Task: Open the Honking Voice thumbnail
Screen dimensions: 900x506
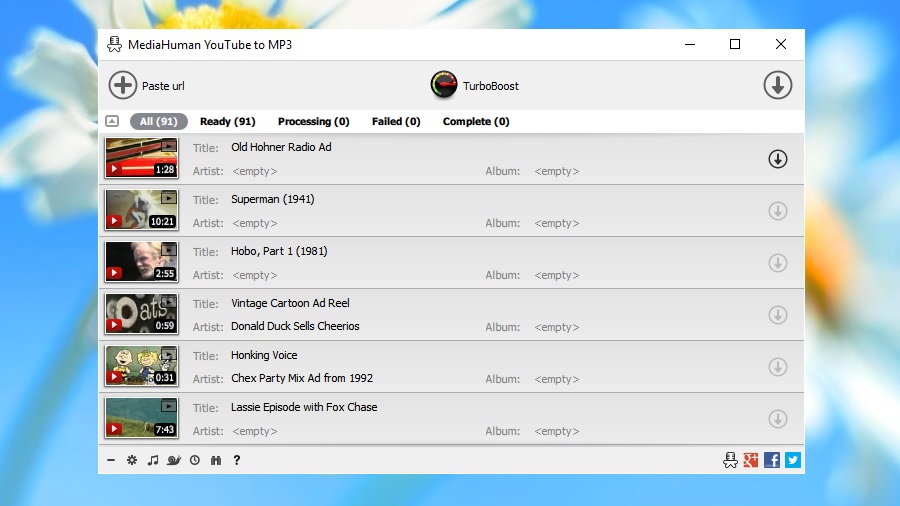Action: pyautogui.click(x=142, y=366)
